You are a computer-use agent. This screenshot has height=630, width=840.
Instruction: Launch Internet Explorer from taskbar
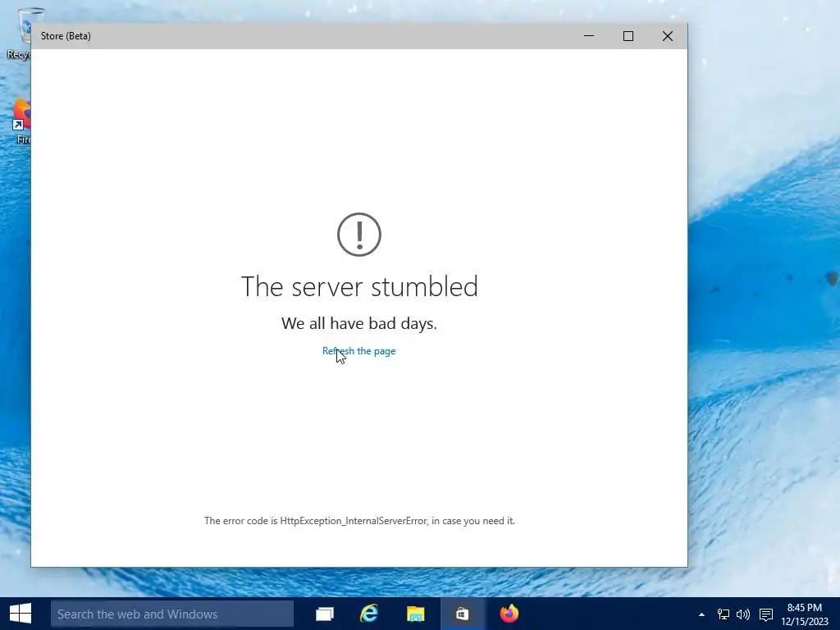click(369, 614)
